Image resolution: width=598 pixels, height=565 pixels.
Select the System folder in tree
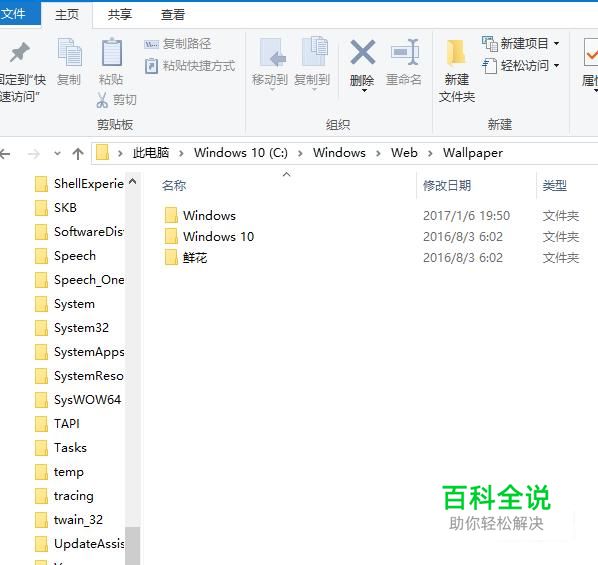tap(74, 304)
